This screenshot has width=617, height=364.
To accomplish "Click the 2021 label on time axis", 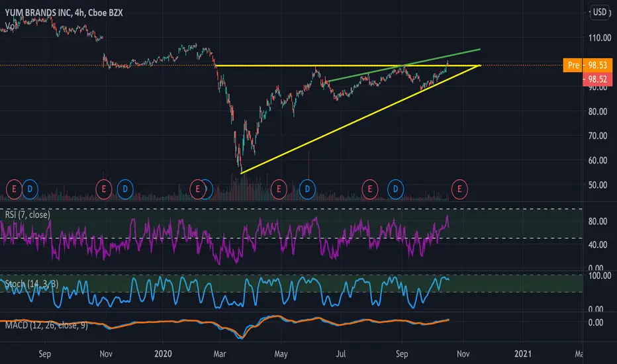I will pos(523,353).
